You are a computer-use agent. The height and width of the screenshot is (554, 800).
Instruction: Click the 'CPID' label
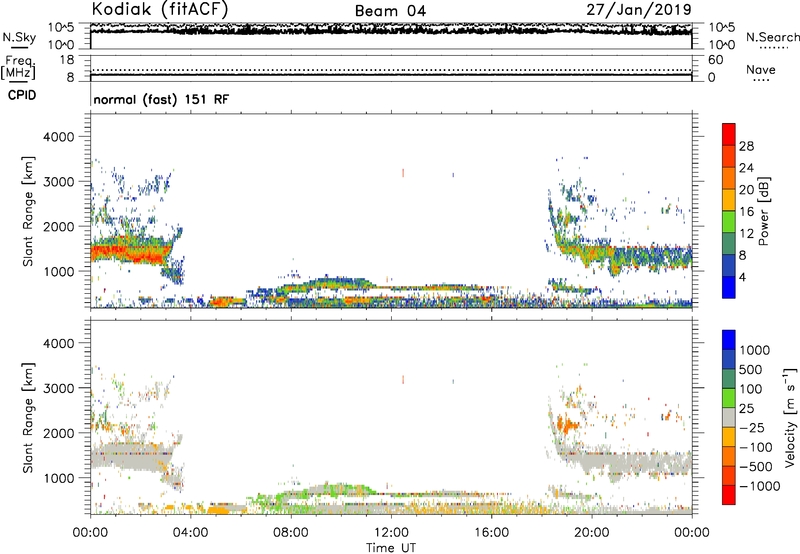tap(22, 95)
